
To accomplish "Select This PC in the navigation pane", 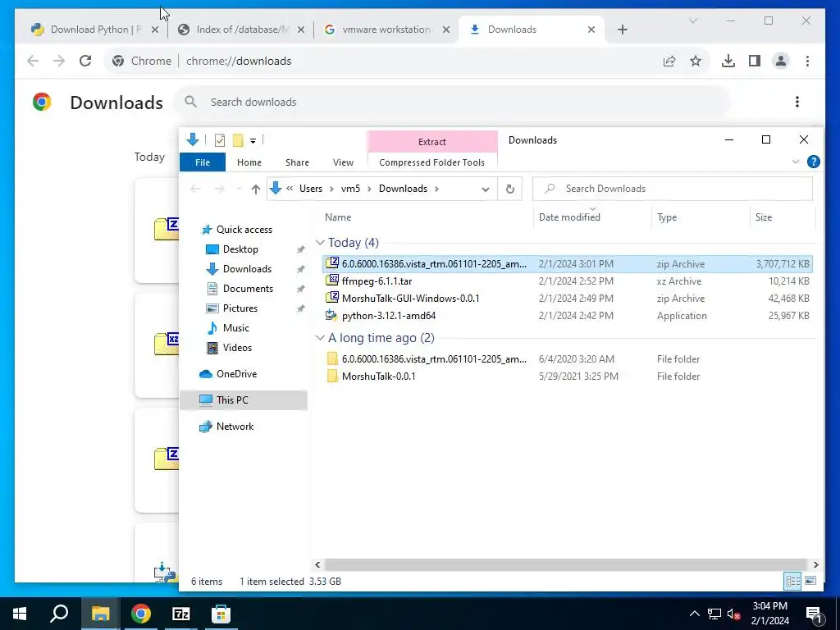I will (244, 400).
